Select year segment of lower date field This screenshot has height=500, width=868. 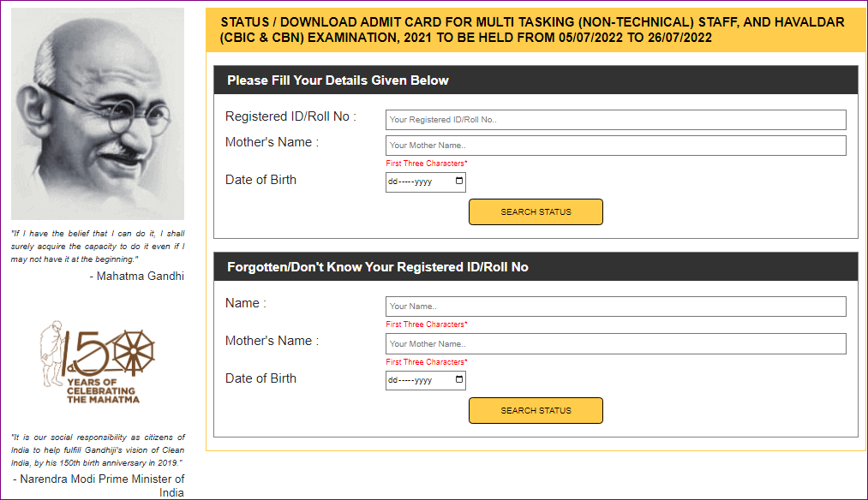coord(422,380)
